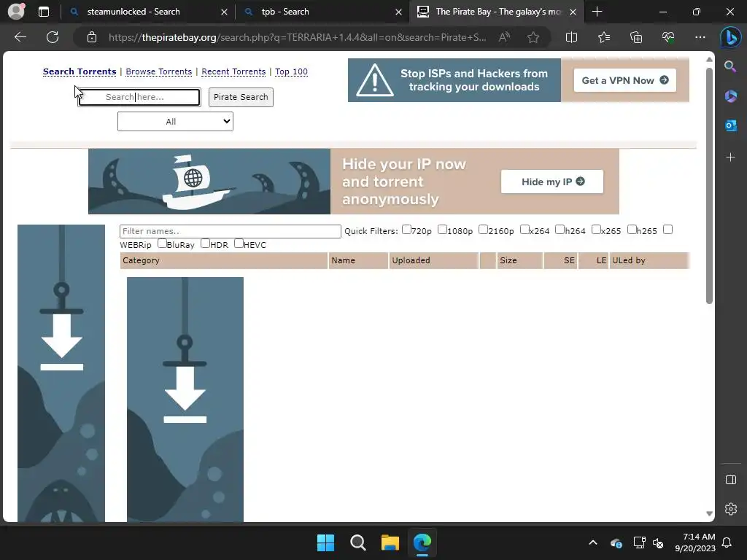Click the browser back arrow
This screenshot has height=560, width=747.
pyautogui.click(x=20, y=37)
